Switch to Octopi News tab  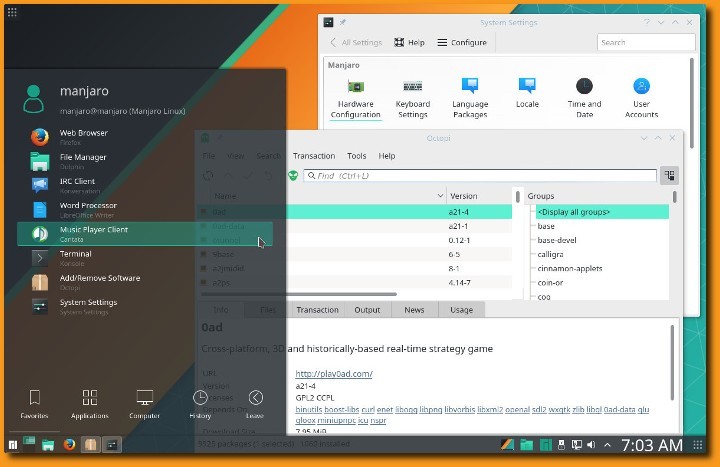click(414, 310)
